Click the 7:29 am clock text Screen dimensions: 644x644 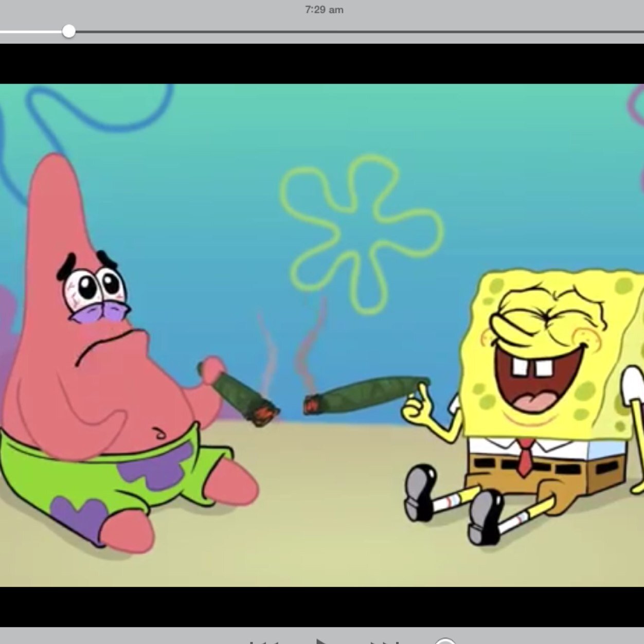coord(324,10)
